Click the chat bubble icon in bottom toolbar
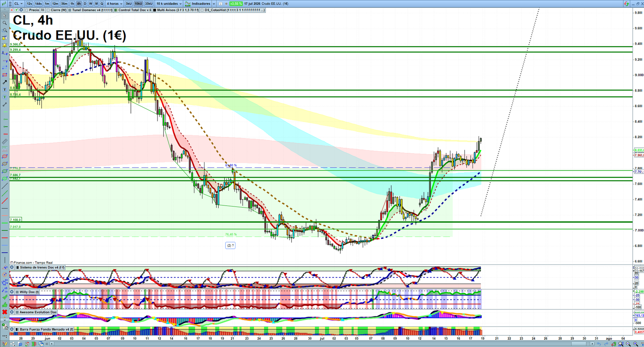The height and width of the screenshot is (347, 644). [20, 344]
